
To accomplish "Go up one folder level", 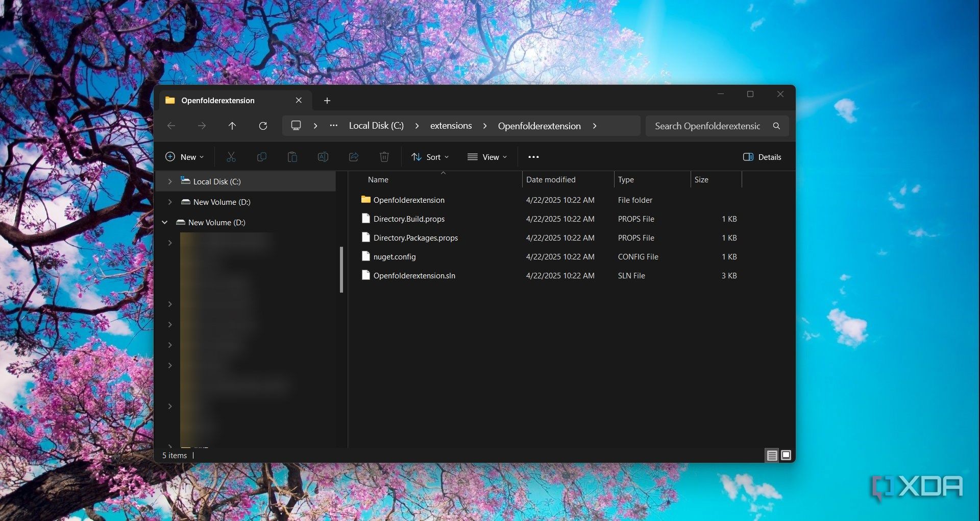I will pyautogui.click(x=232, y=126).
